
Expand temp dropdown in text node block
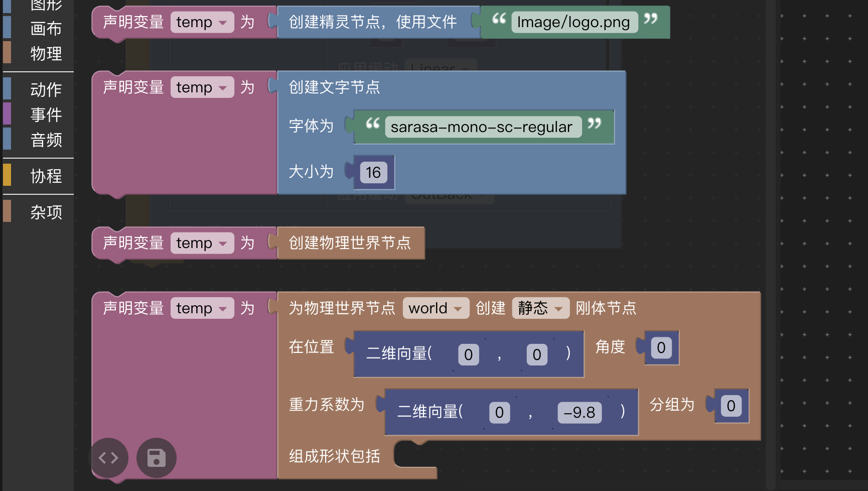coord(202,87)
